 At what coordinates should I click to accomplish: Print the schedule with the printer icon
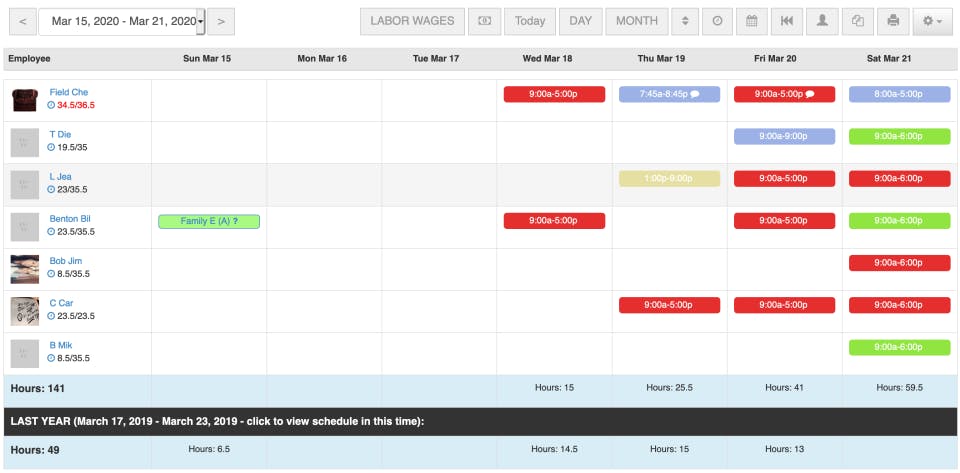click(893, 20)
